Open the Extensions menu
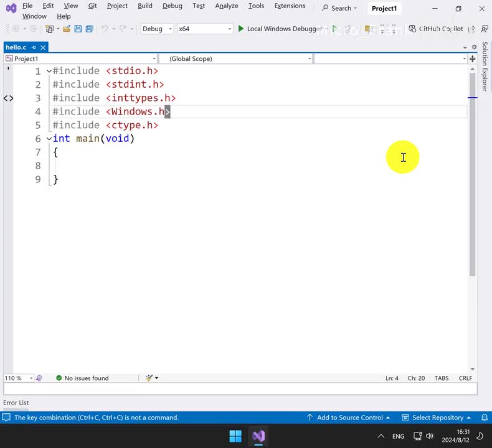Image resolution: width=492 pixels, height=448 pixels. coord(290,6)
